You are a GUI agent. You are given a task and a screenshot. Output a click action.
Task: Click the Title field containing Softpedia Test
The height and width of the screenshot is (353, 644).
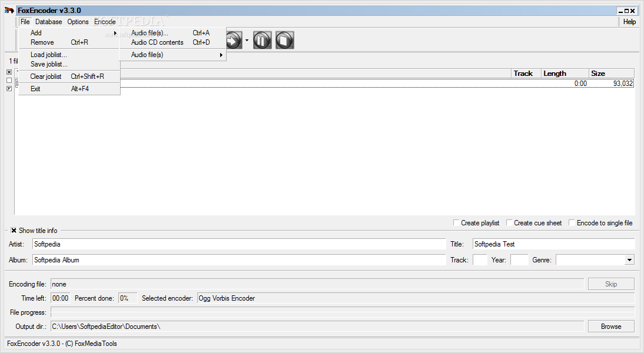click(553, 244)
